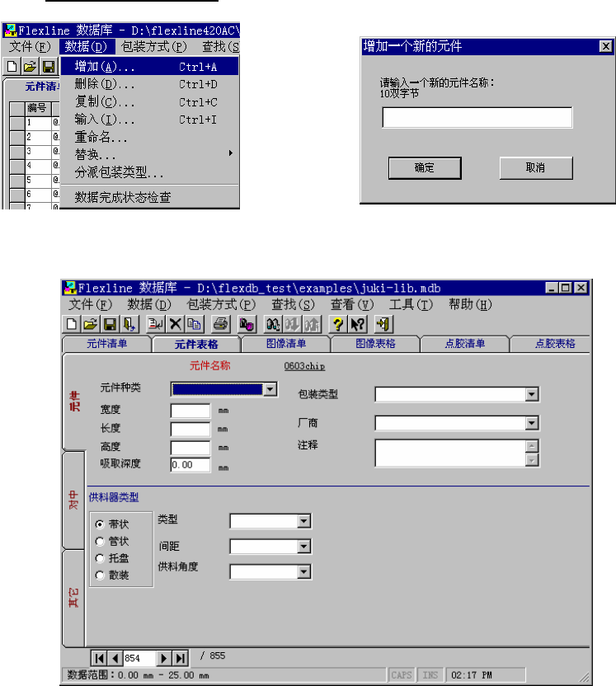
Task: Click the new component name input field
Action: [x=477, y=118]
